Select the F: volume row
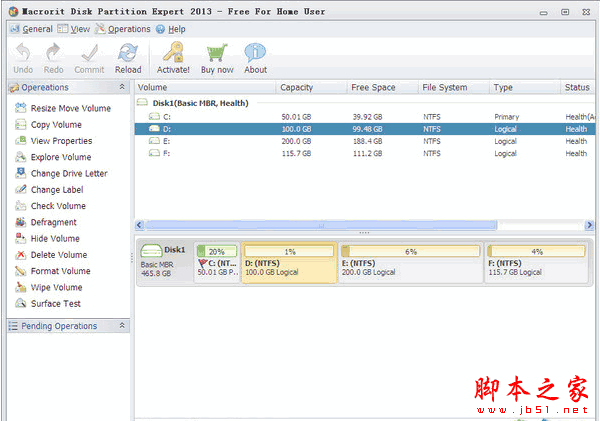 365,153
